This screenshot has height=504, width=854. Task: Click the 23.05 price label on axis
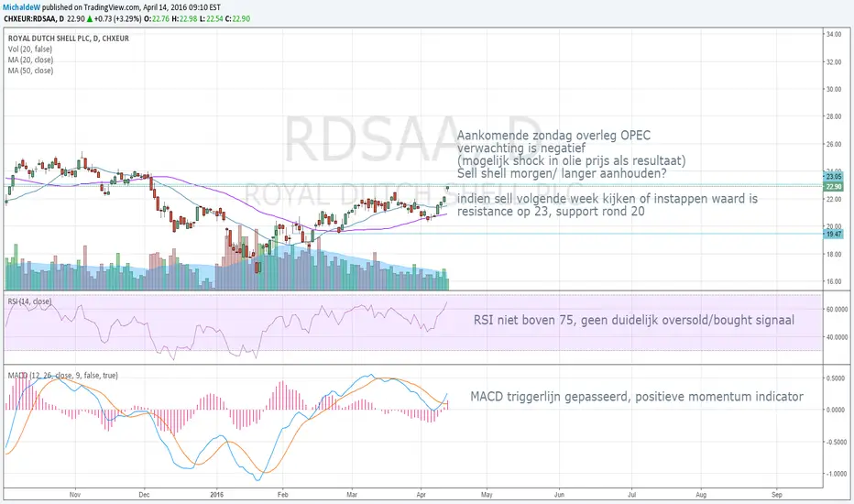click(833, 177)
